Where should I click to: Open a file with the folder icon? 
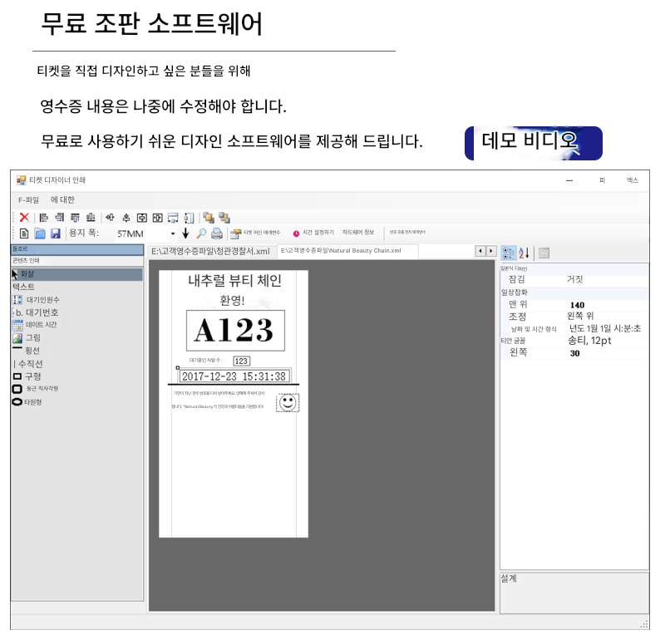pos(40,234)
